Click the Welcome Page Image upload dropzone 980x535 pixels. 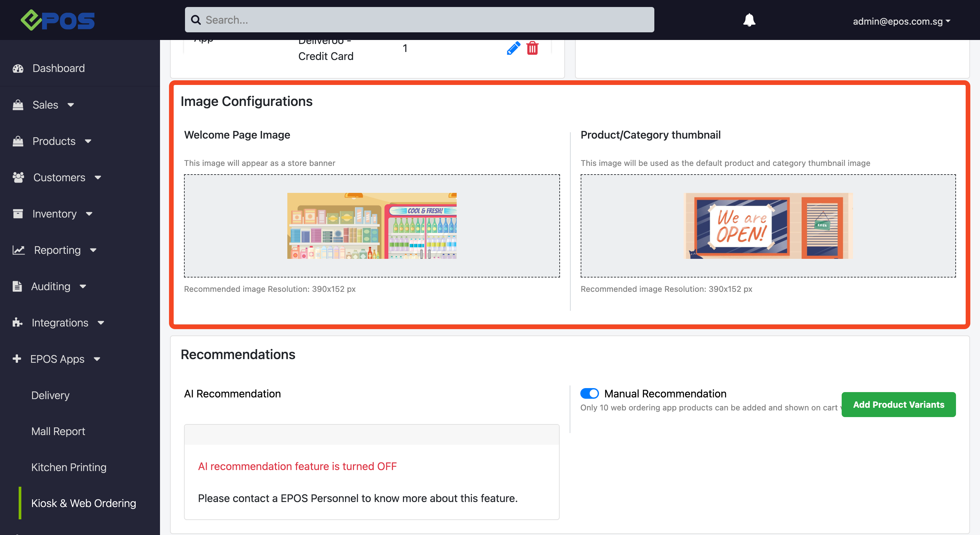click(372, 226)
